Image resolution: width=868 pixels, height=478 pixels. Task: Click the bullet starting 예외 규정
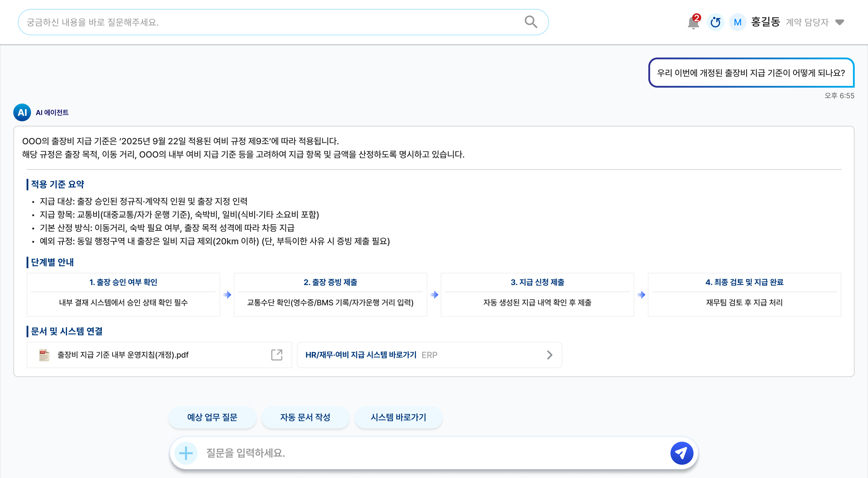(215, 241)
